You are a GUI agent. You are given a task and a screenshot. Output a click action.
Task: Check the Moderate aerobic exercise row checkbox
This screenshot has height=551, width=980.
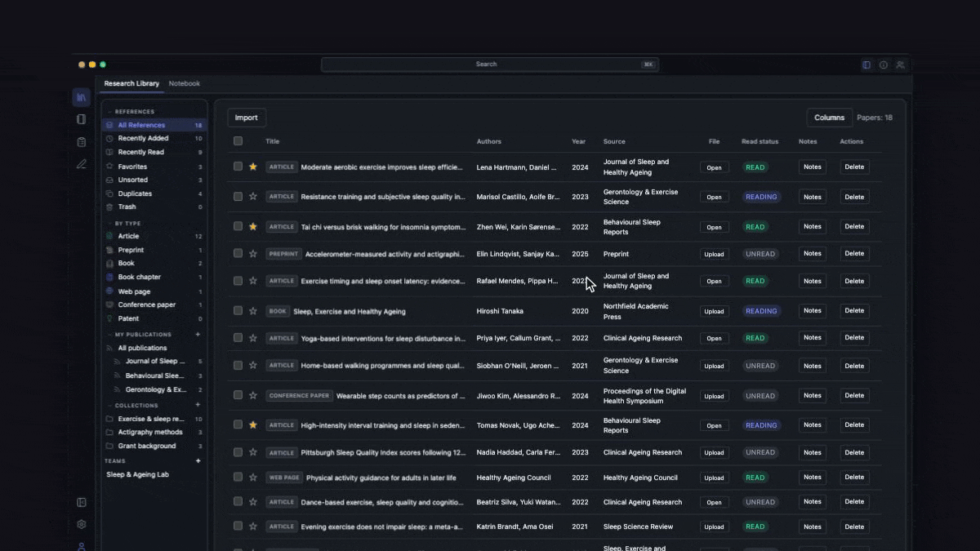(x=238, y=167)
